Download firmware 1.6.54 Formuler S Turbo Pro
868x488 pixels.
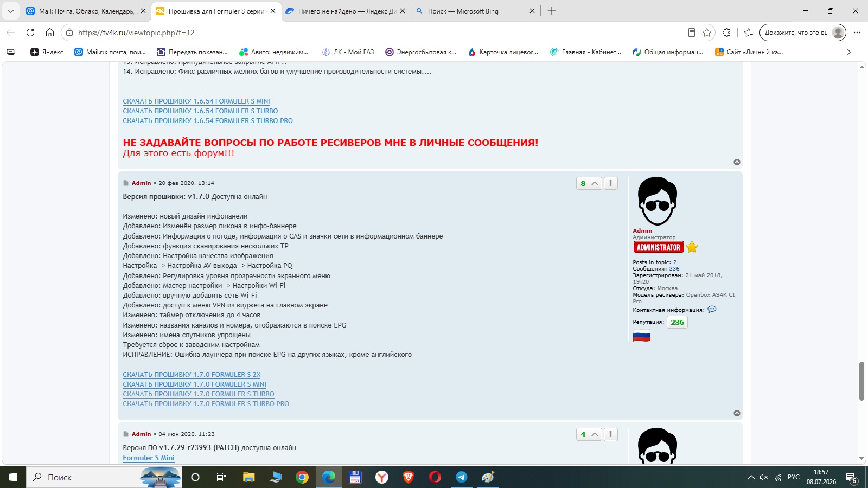[208, 121]
